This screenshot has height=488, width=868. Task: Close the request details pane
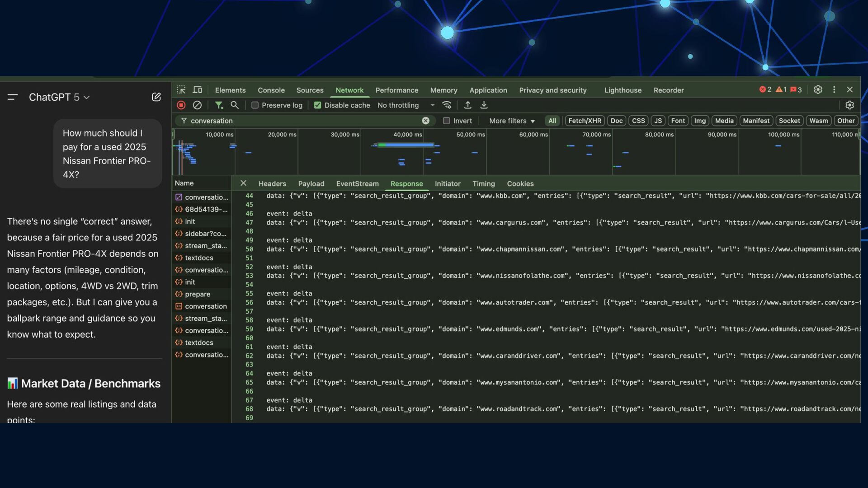[243, 183]
